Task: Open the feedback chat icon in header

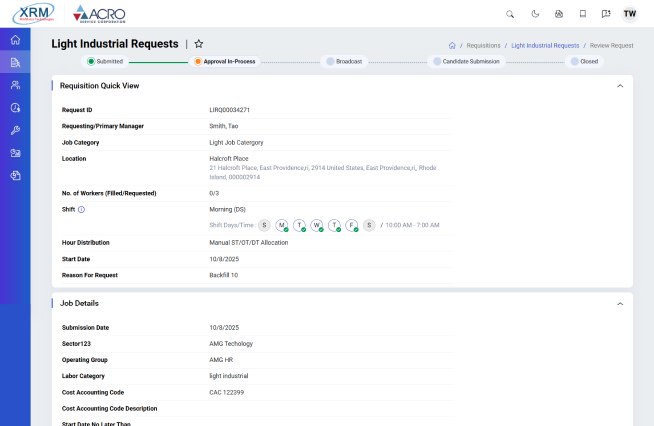Action: pos(606,14)
